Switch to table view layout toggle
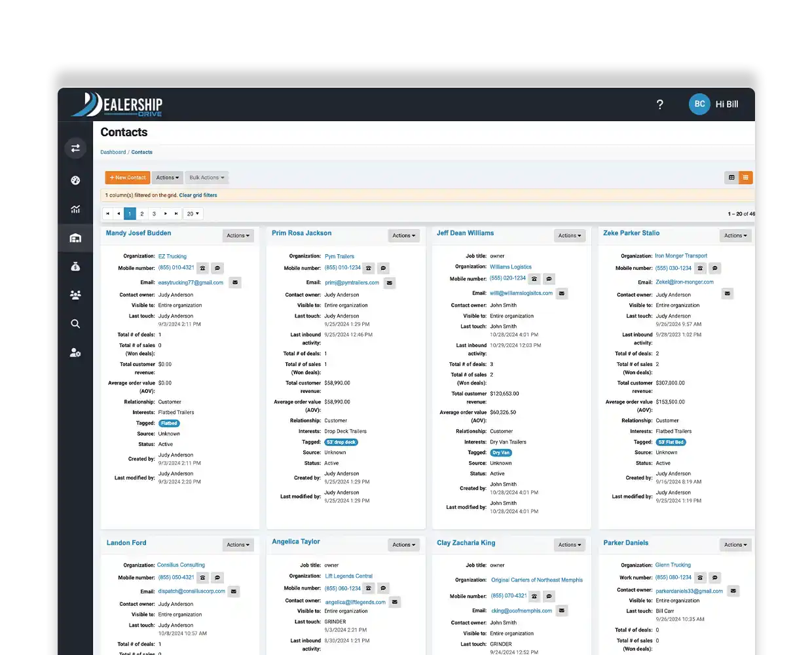The height and width of the screenshot is (655, 812). [x=731, y=177]
